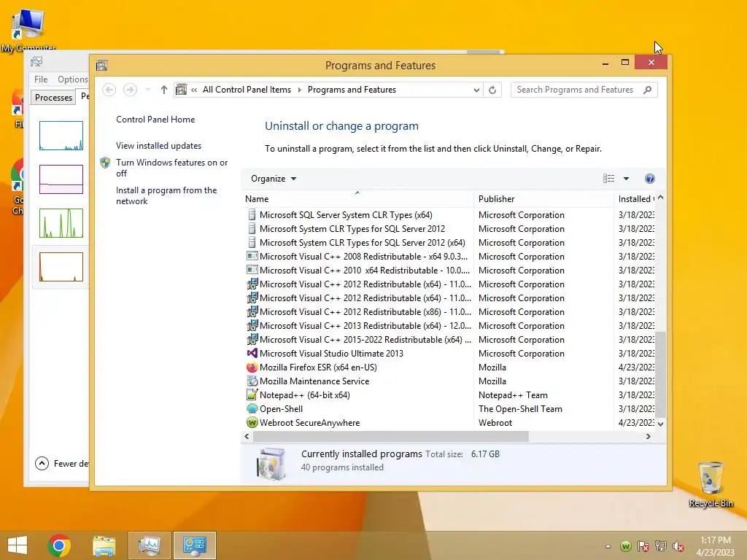The width and height of the screenshot is (747, 560).
Task: Click the Forward navigation arrow
Action: (x=130, y=90)
